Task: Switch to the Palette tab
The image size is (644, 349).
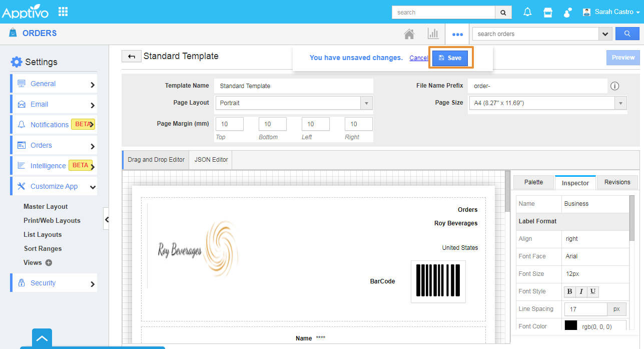Action: [533, 182]
